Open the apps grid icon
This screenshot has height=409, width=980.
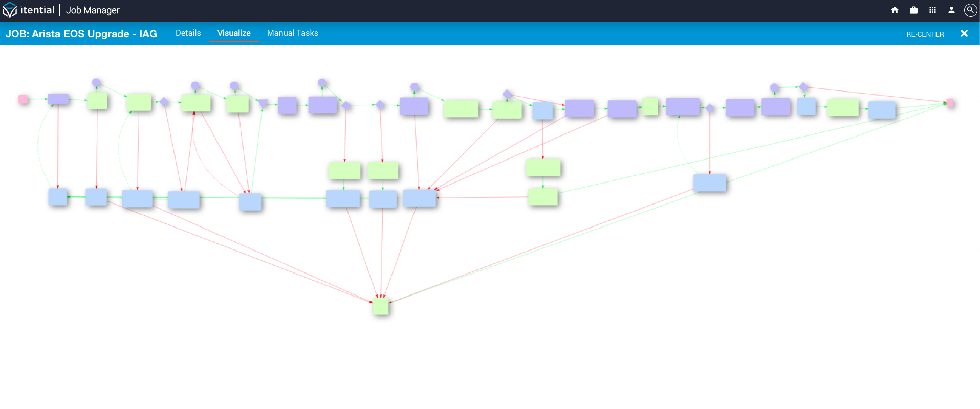pos(932,10)
